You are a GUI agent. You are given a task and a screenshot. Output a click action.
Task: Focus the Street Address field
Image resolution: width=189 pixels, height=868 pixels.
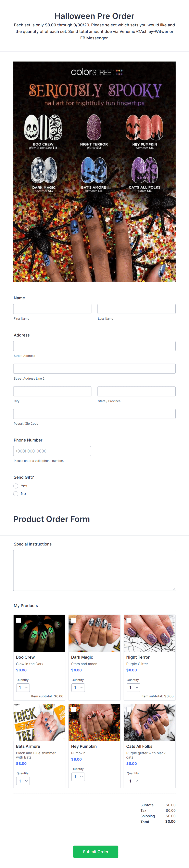click(94, 346)
